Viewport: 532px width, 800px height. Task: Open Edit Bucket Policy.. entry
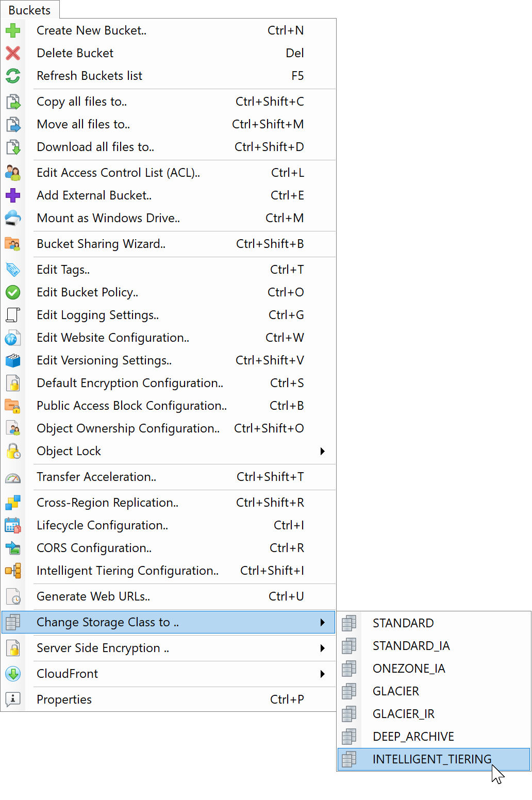[169, 292]
